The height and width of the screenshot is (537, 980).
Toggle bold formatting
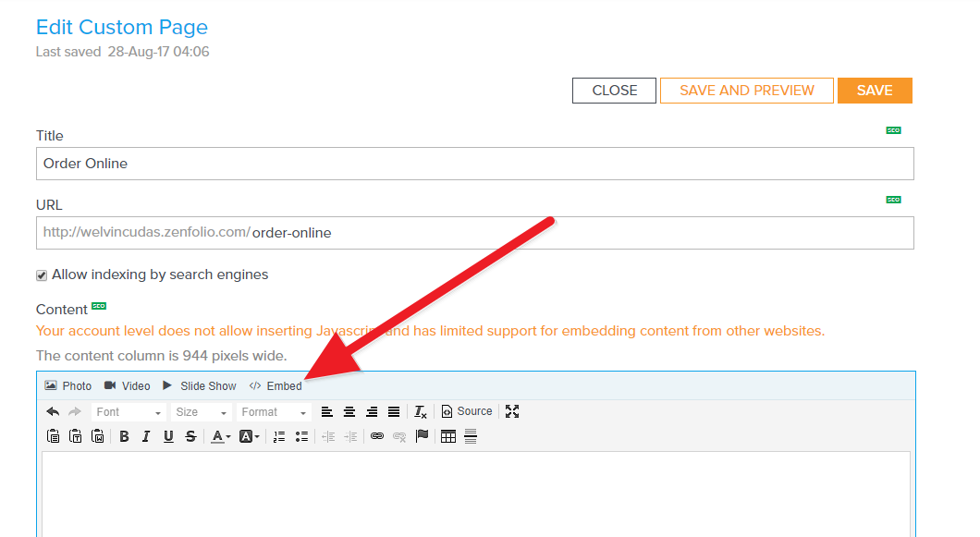click(124, 436)
